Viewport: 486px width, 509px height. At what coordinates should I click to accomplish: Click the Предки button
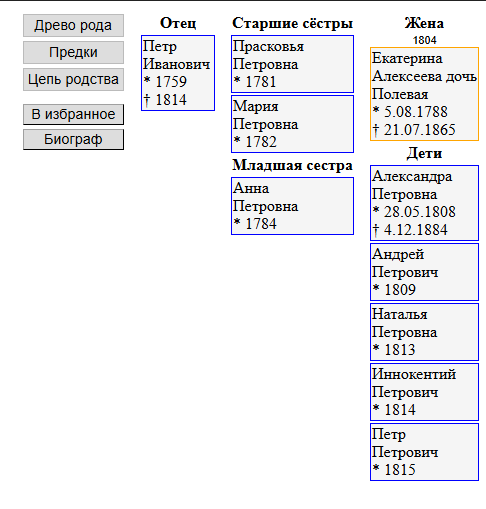pyautogui.click(x=73, y=52)
